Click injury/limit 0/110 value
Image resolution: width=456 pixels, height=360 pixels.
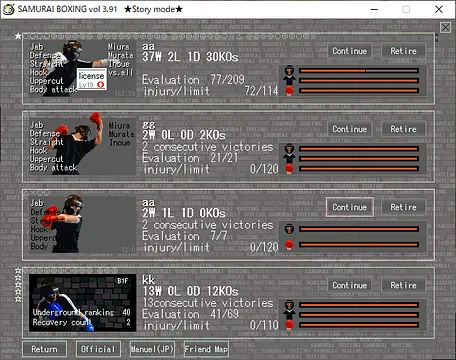click(x=264, y=325)
